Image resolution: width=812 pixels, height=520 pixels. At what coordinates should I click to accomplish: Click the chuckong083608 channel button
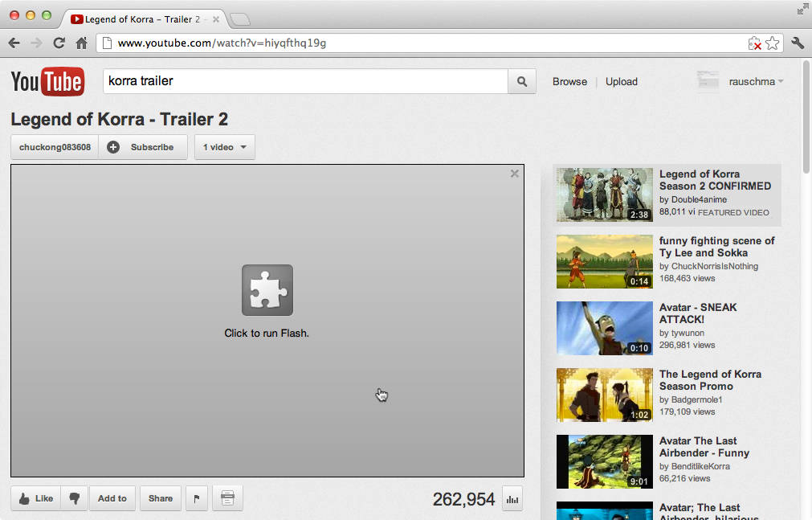55,147
